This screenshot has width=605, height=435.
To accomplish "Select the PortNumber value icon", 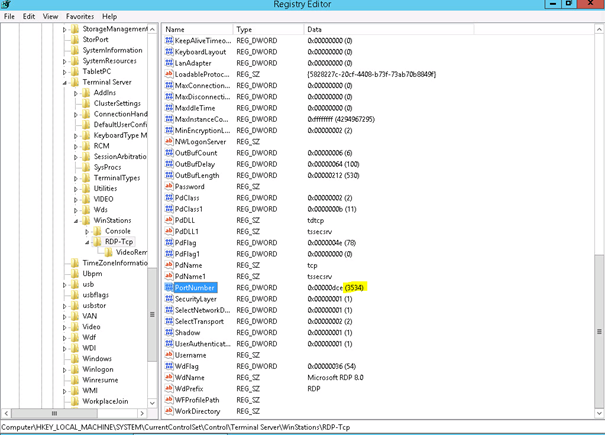I will coord(168,287).
